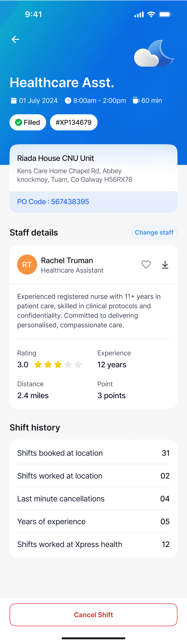Tap the cloud and moon weather icon
The width and height of the screenshot is (187, 644).
(x=154, y=53)
